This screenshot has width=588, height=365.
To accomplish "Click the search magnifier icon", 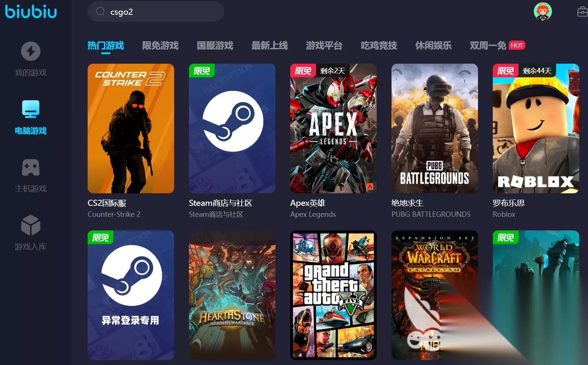I will (x=100, y=11).
